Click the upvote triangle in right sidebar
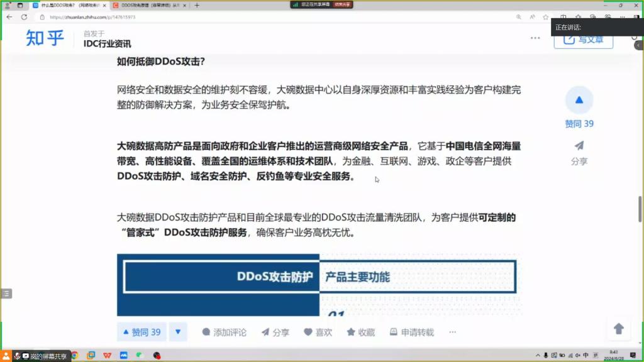This screenshot has height=362, width=644. [x=579, y=99]
